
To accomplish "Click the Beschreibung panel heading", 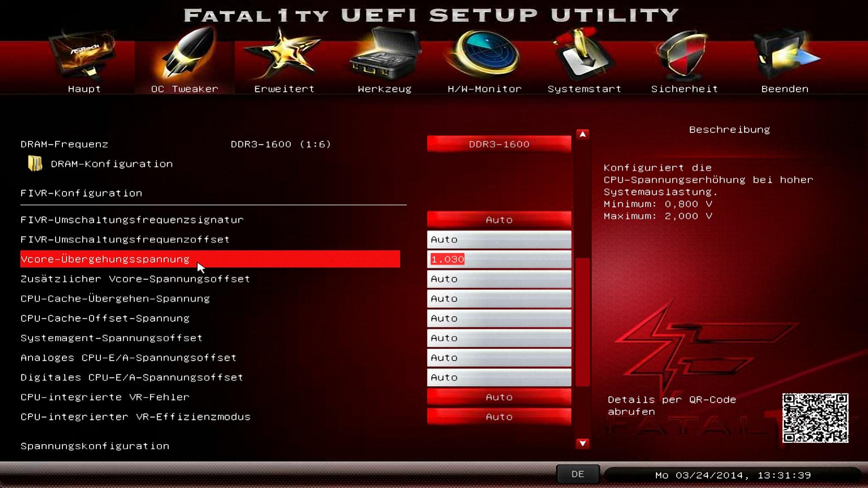I will (729, 129).
